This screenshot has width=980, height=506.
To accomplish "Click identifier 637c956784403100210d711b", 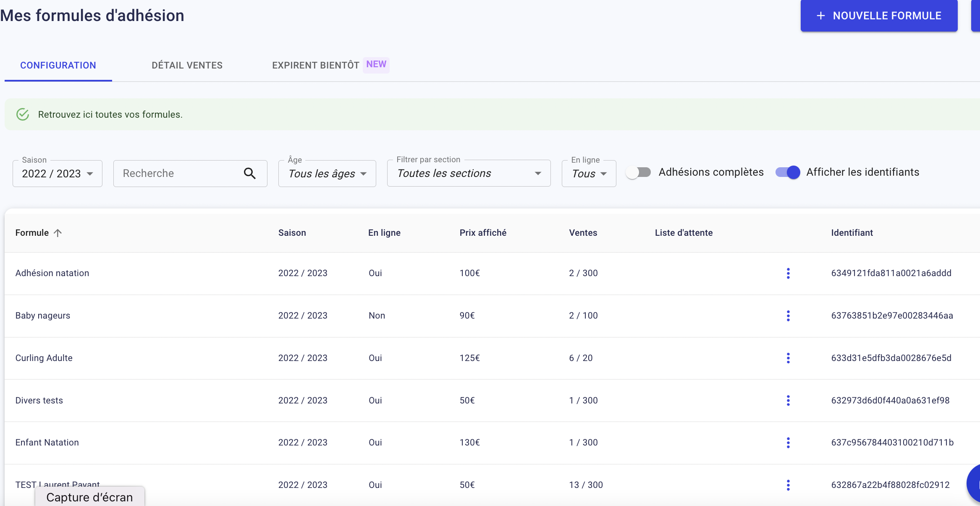I will point(893,443).
